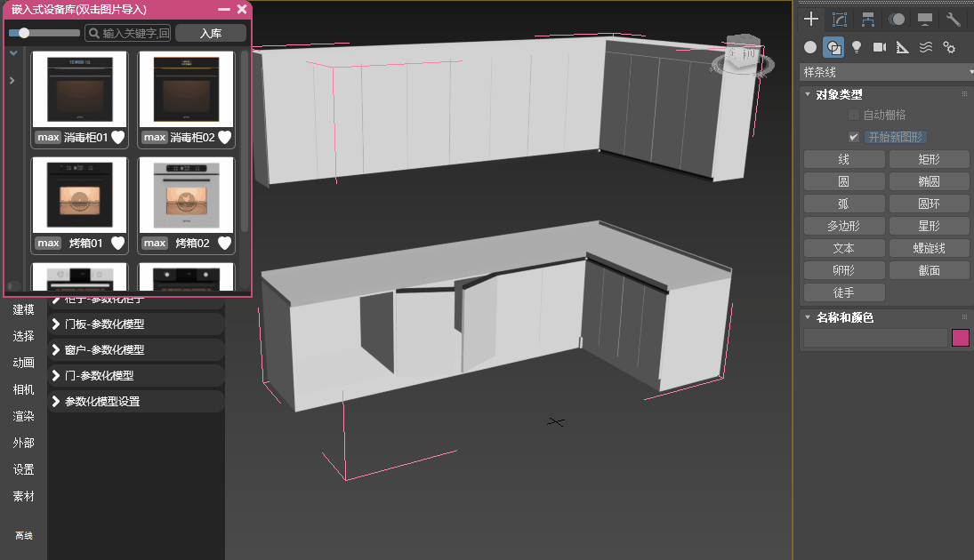
Task: Click the thumbnail size slider in library
Action: point(44,33)
